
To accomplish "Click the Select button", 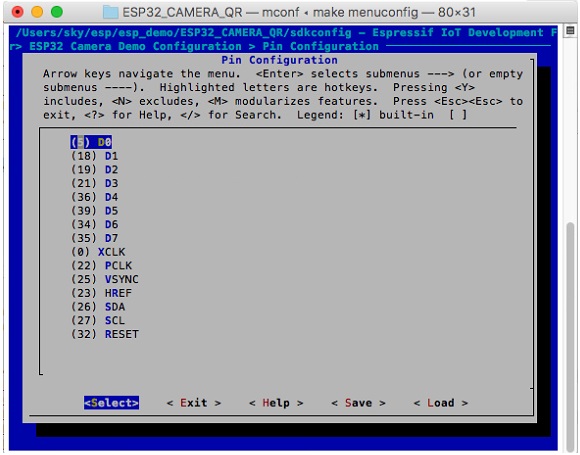I will (x=111, y=402).
